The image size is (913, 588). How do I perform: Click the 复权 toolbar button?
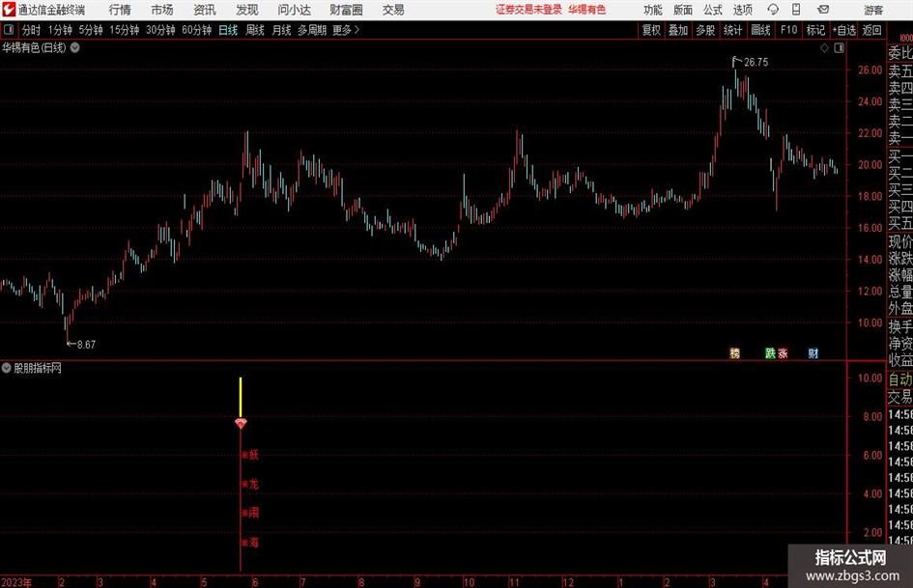[x=651, y=30]
